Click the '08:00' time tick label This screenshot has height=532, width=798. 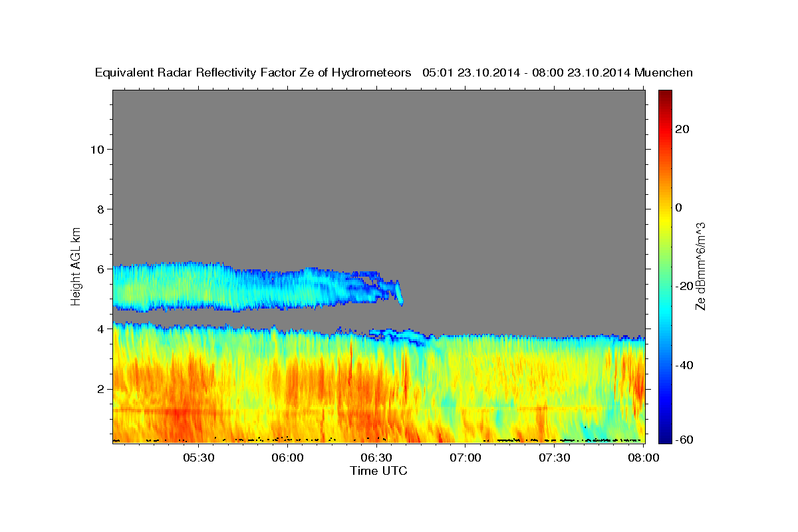pyautogui.click(x=643, y=458)
